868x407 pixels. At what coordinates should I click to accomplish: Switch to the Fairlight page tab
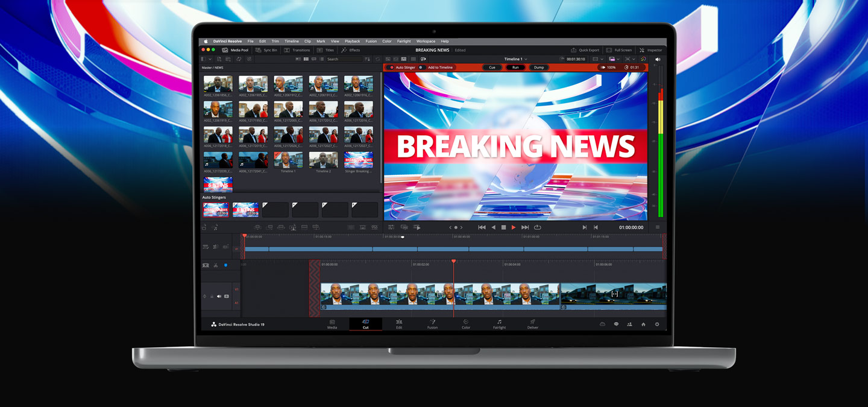499,324
